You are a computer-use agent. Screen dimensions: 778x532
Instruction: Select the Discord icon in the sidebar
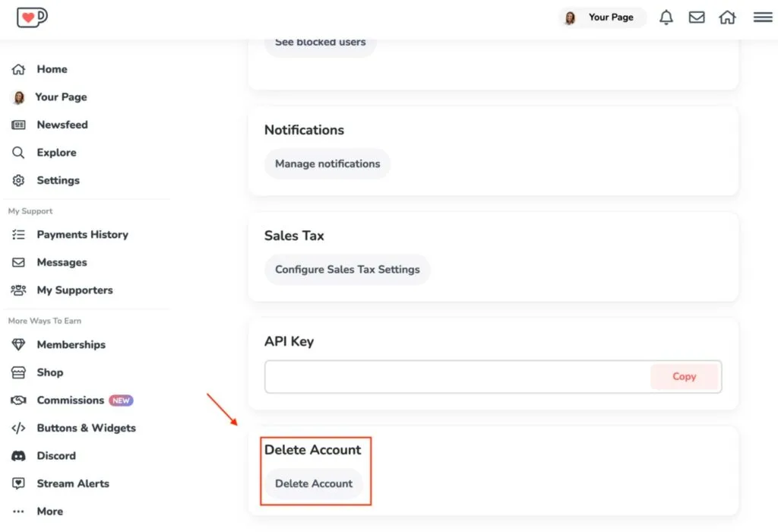pyautogui.click(x=19, y=455)
